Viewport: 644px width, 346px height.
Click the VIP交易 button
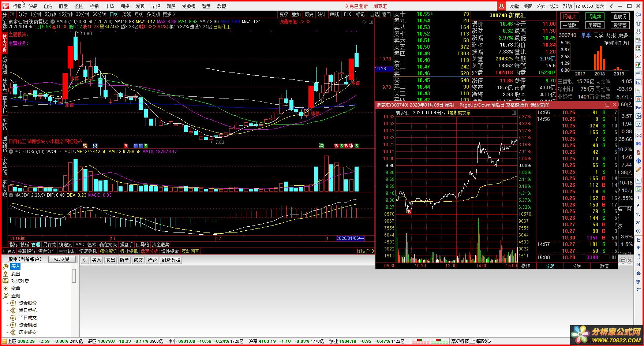(61, 259)
